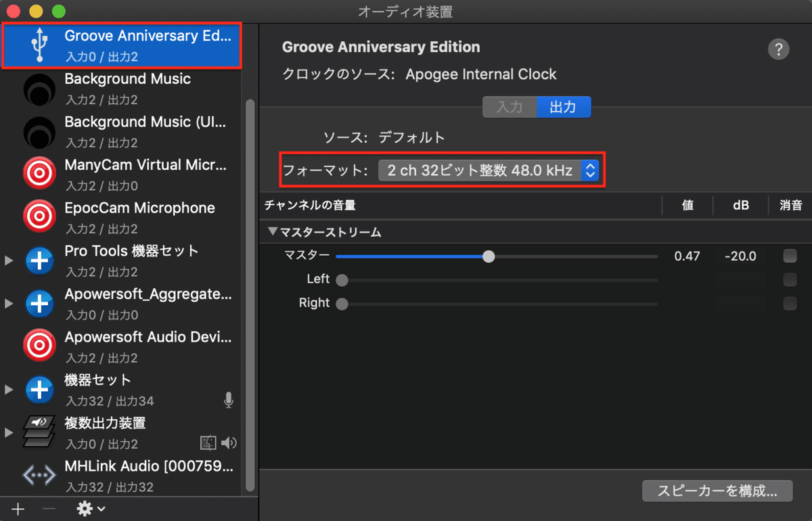Click the Pro Tools 機器セット plus icon

39,261
